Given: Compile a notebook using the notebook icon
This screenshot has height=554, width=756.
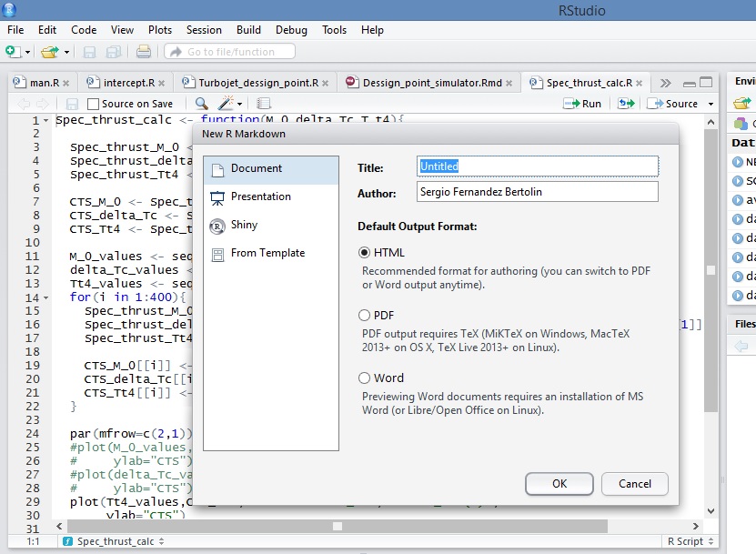Looking at the screenshot, I should click(262, 103).
